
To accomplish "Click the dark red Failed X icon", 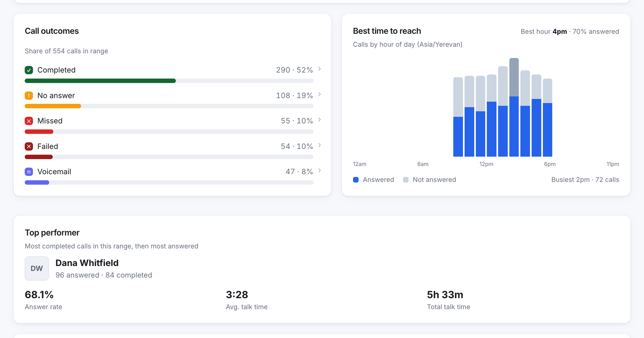I will (29, 146).
